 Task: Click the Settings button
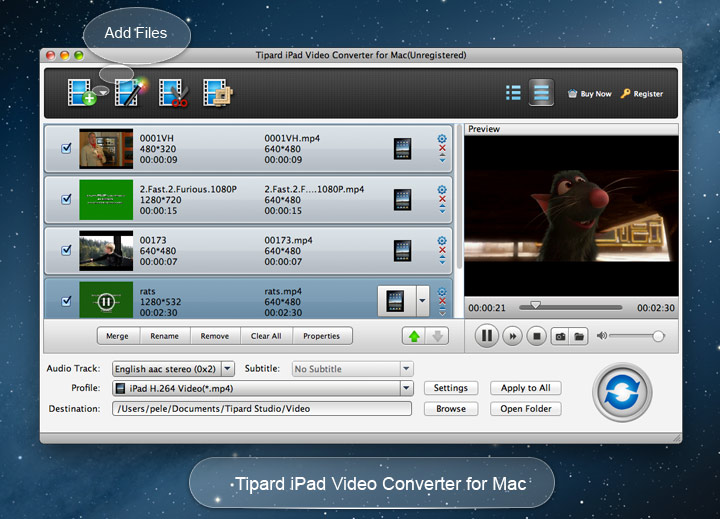451,388
